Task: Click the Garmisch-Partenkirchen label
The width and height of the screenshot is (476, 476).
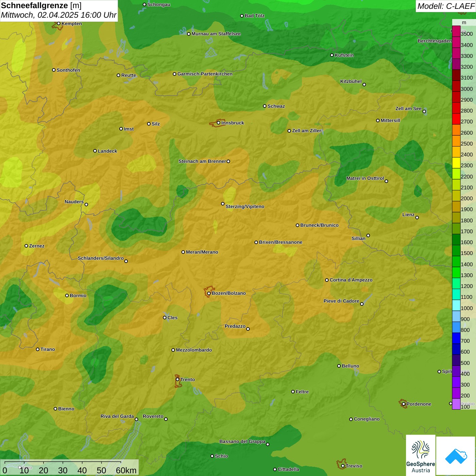Action: point(205,74)
